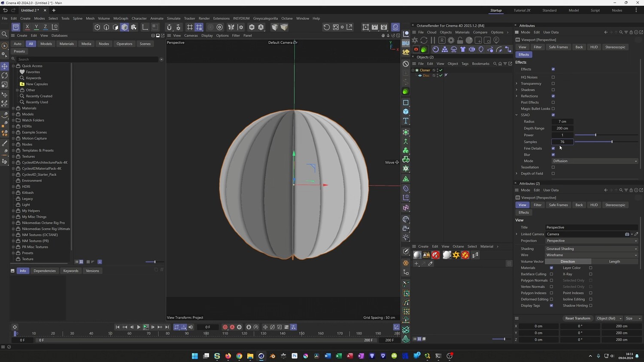644x362 pixels.
Task: Open the SSAO Mode Diffusion dropdown
Action: point(595,161)
